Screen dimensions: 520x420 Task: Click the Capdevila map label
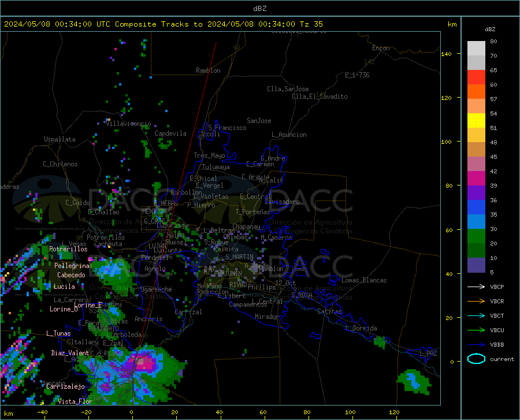(x=170, y=133)
